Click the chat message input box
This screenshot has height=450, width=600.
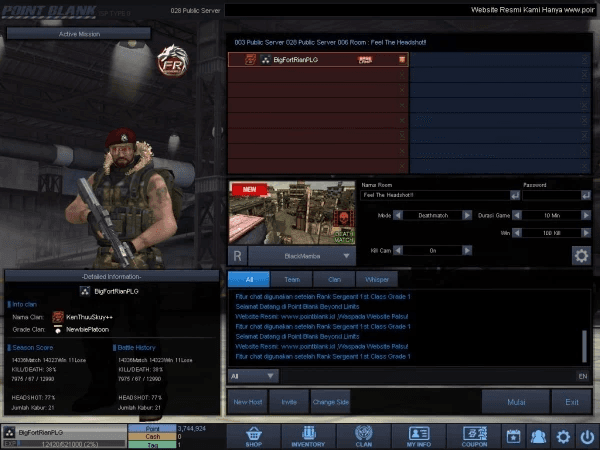(428, 376)
